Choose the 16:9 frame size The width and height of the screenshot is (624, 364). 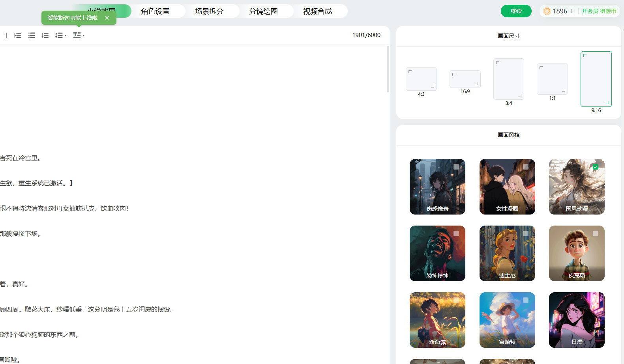pyautogui.click(x=465, y=79)
